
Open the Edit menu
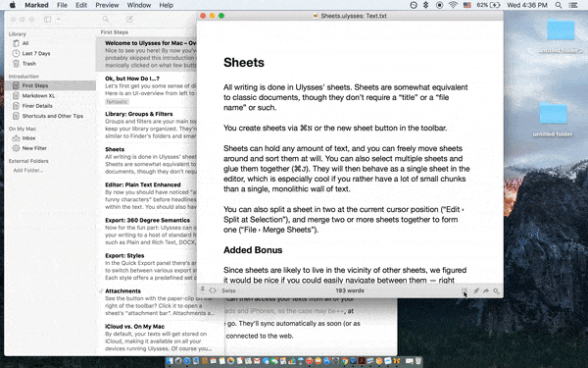point(81,5)
